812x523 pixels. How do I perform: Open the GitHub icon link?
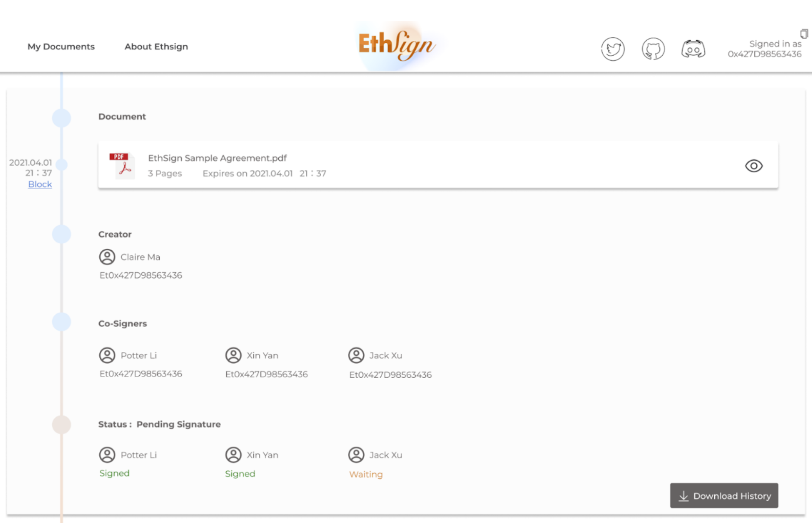click(x=653, y=49)
